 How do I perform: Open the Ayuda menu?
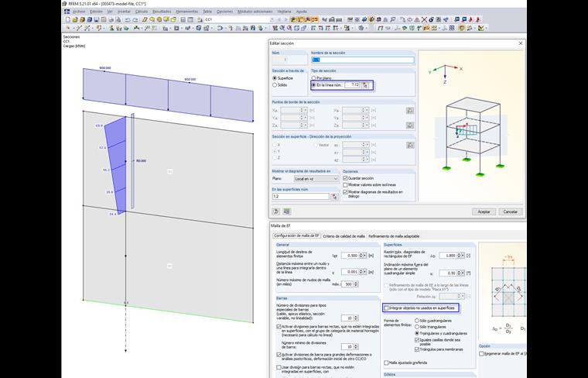point(301,12)
